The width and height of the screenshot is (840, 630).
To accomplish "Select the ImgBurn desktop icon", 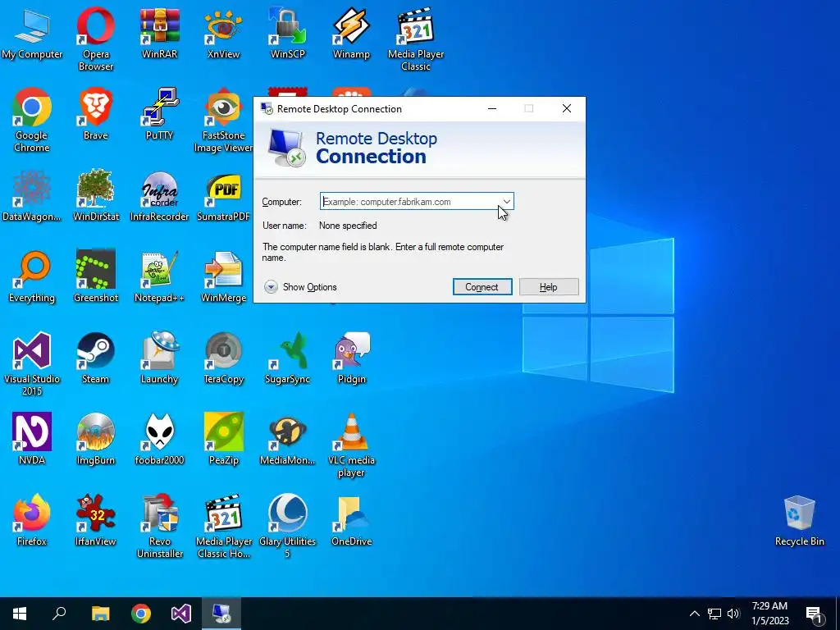I will (x=95, y=440).
